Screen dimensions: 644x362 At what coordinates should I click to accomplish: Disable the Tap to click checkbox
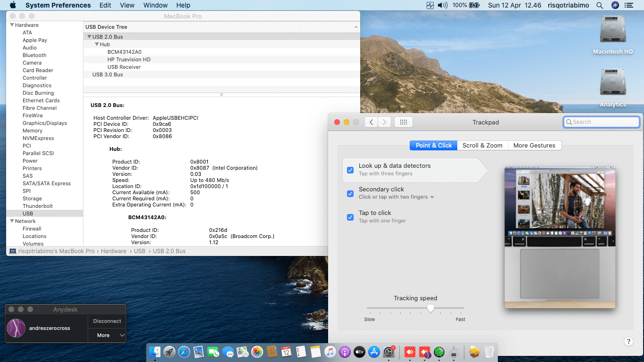[350, 217]
